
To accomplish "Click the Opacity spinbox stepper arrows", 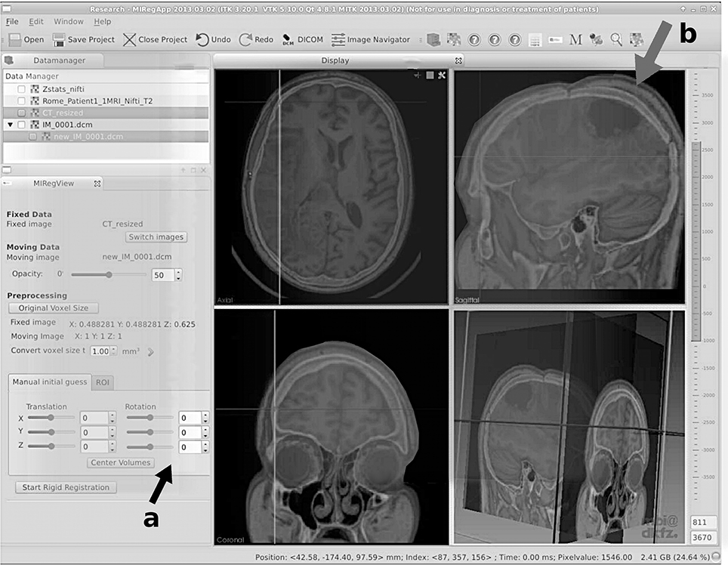I will [x=178, y=275].
